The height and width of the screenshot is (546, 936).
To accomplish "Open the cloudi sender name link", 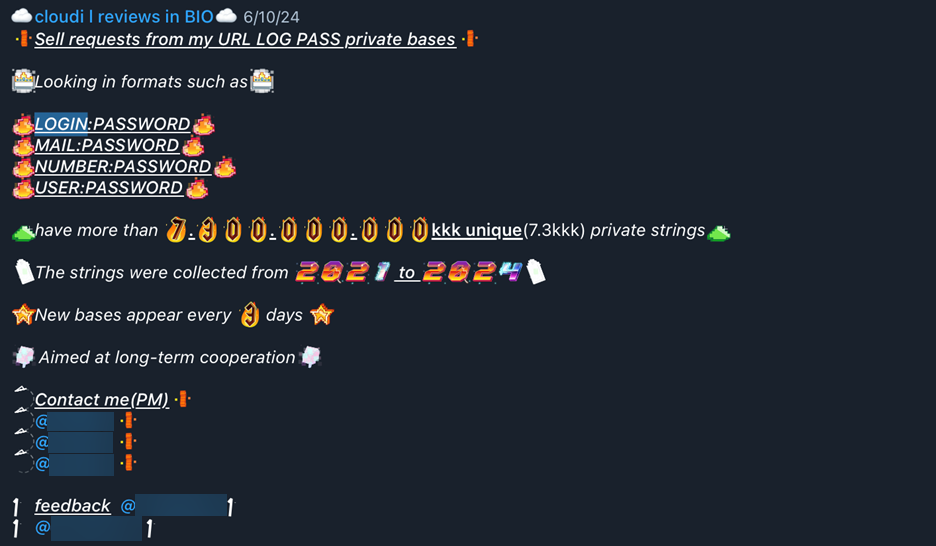I will tap(124, 17).
